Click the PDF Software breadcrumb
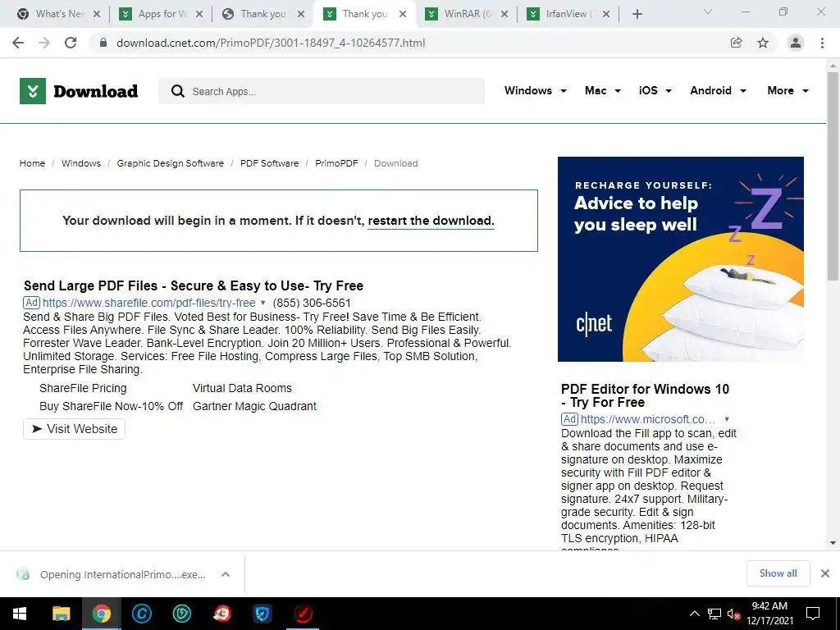This screenshot has width=840, height=630. pos(269,163)
